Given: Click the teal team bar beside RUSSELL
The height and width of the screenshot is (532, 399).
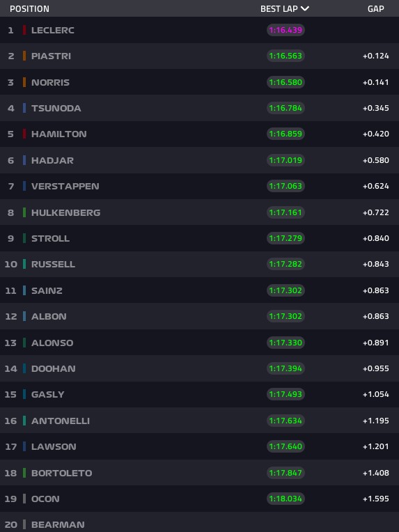Looking at the screenshot, I should coord(24,264).
